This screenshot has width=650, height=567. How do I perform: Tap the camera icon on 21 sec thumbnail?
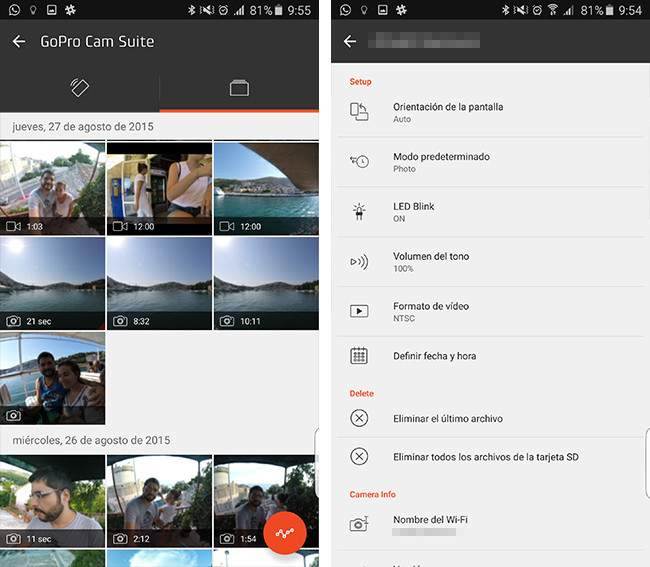tap(13, 321)
